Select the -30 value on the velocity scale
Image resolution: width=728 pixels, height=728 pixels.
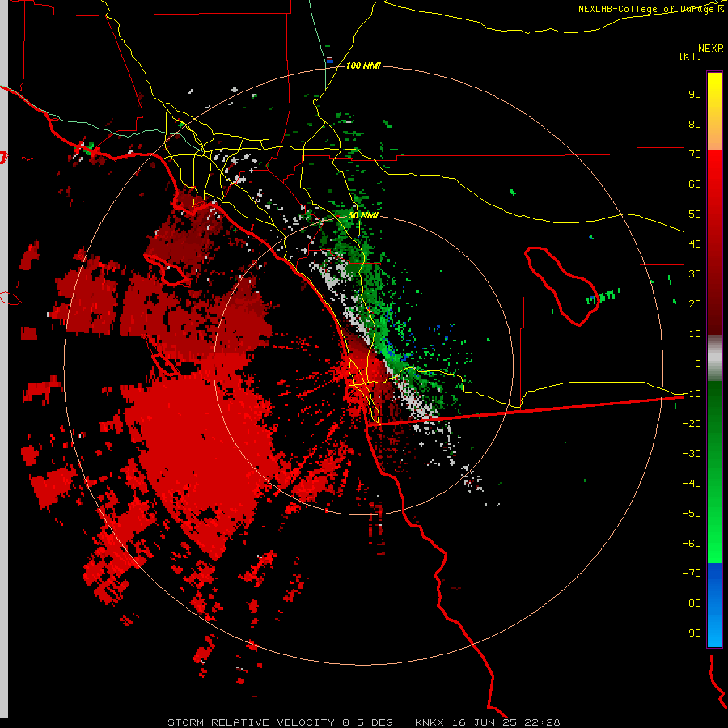[692, 454]
